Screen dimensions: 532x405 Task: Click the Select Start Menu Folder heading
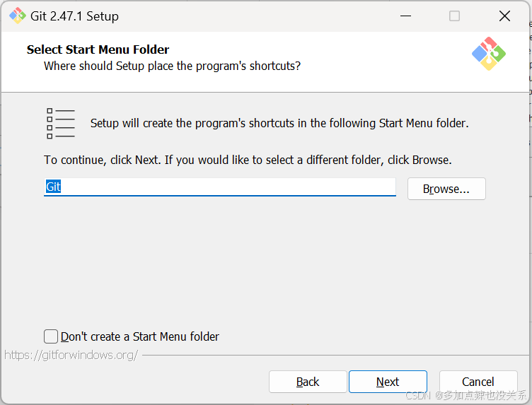[x=98, y=49]
